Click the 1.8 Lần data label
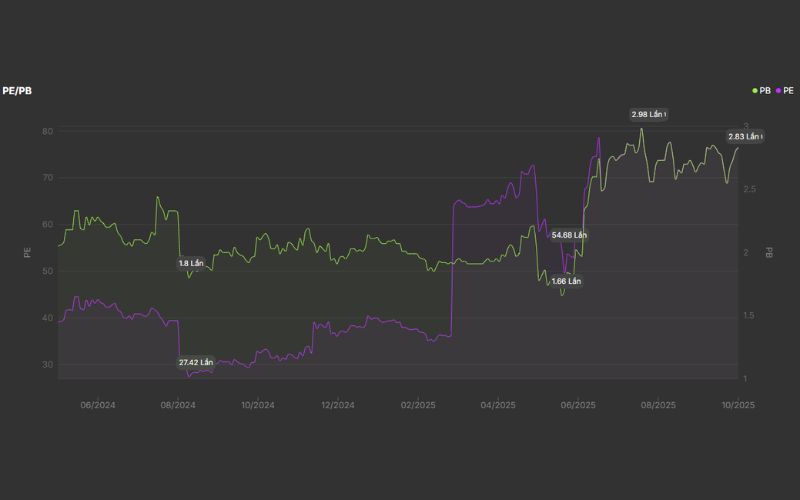This screenshot has width=800, height=500. click(x=191, y=263)
